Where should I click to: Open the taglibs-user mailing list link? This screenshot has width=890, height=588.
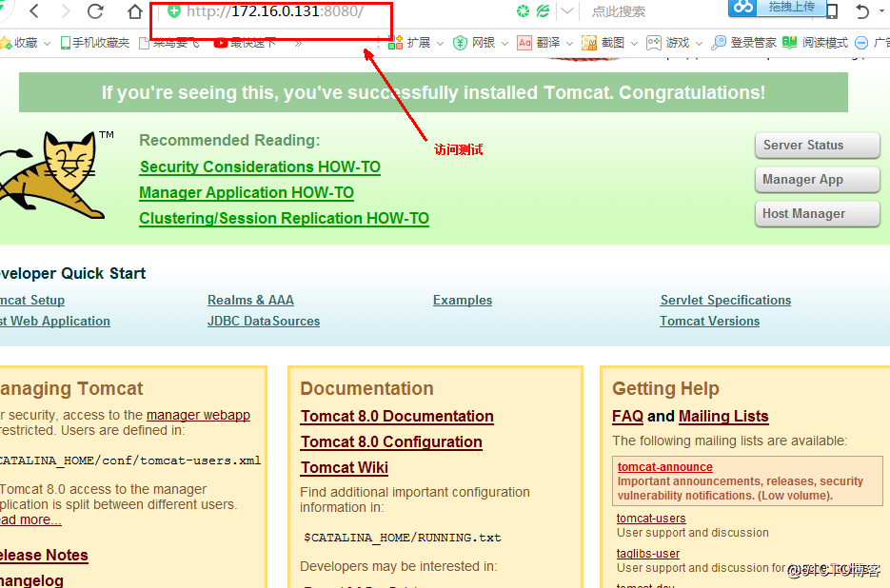pos(648,554)
